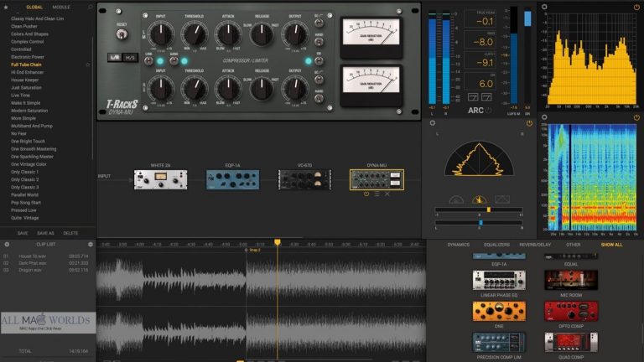Viewport: 644px width, 362px height.
Task: Select the OPTO COMP module thumbnail
Action: tap(571, 311)
